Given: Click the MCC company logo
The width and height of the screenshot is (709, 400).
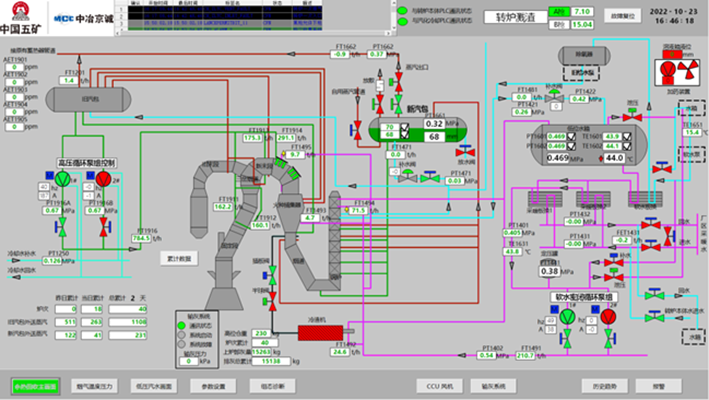Looking at the screenshot, I should click(x=83, y=19).
